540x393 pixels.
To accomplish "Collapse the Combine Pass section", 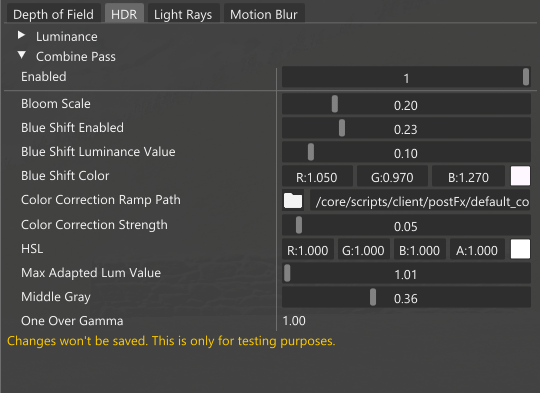I will point(21,55).
